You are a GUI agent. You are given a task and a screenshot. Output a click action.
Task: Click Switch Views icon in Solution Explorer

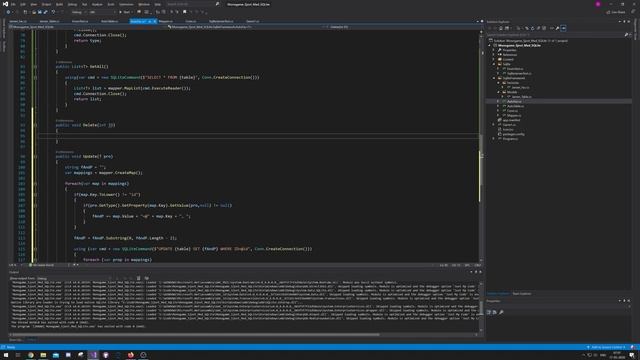click(507, 28)
